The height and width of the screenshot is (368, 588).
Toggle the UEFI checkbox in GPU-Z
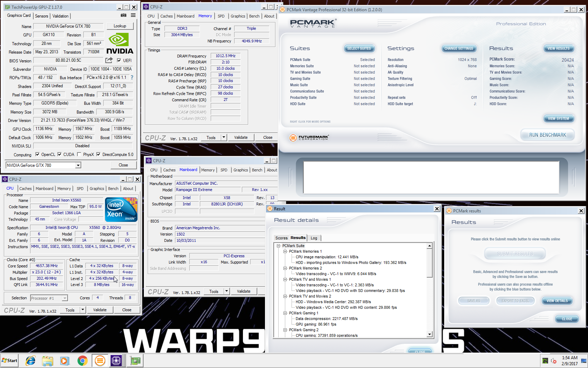119,60
